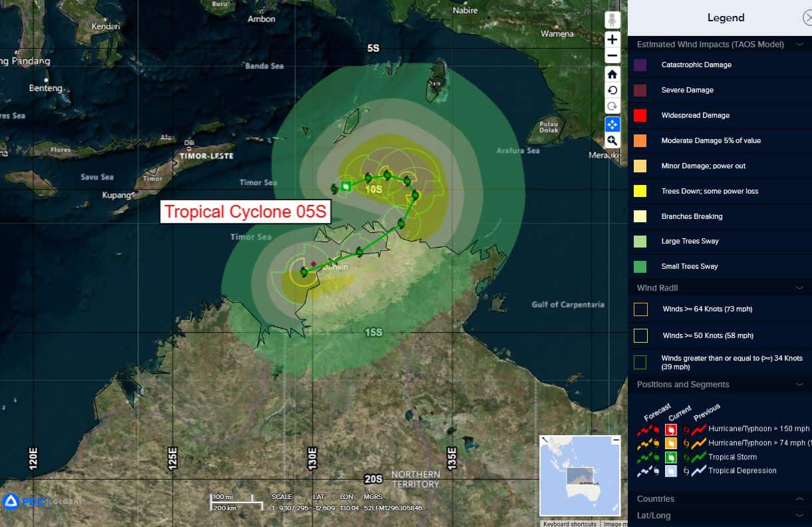Close the Legend panel
The image size is (812, 527).
[807, 18]
